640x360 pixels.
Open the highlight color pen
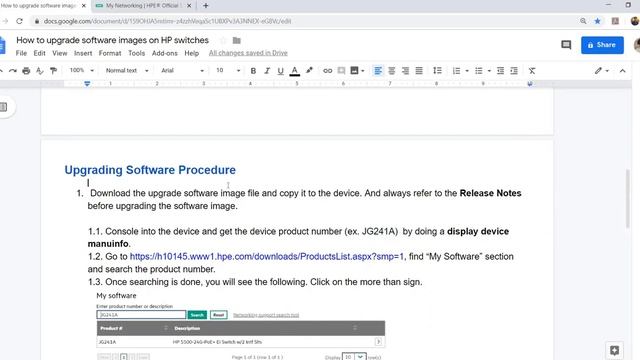[309, 71]
